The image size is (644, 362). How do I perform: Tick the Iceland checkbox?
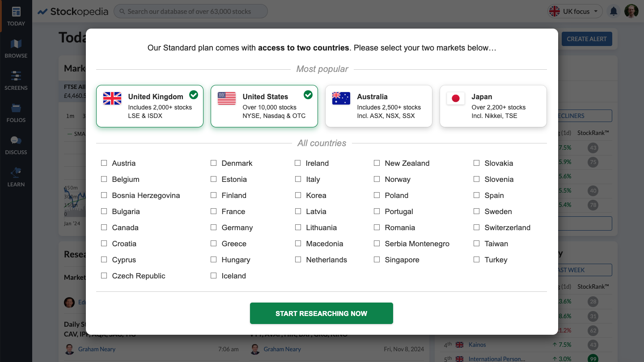coord(213,276)
